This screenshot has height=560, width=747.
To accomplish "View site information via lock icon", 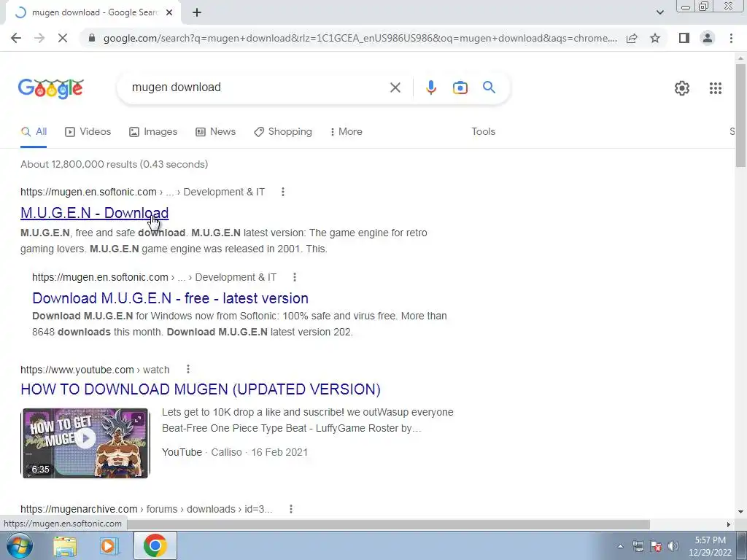I will 92,38.
